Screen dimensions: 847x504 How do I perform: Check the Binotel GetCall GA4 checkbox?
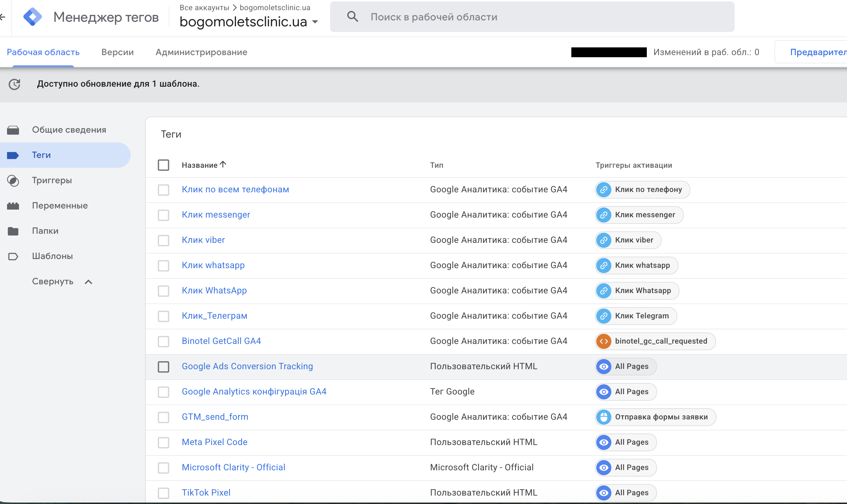pos(163,341)
